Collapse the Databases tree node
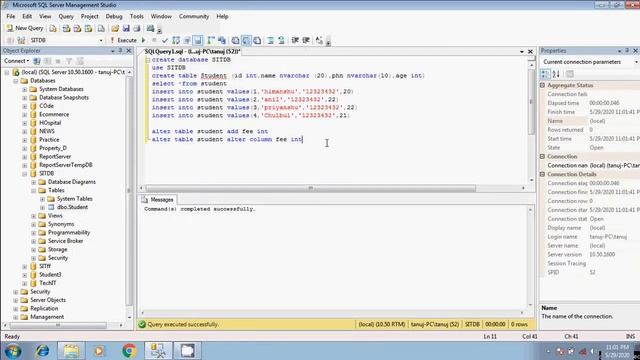The width and height of the screenshot is (640, 360). pyautogui.click(x=16, y=81)
